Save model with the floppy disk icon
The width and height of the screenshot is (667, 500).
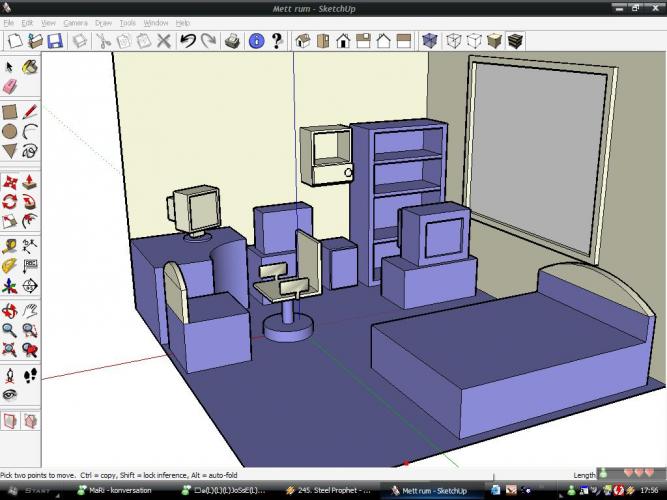coord(55,41)
